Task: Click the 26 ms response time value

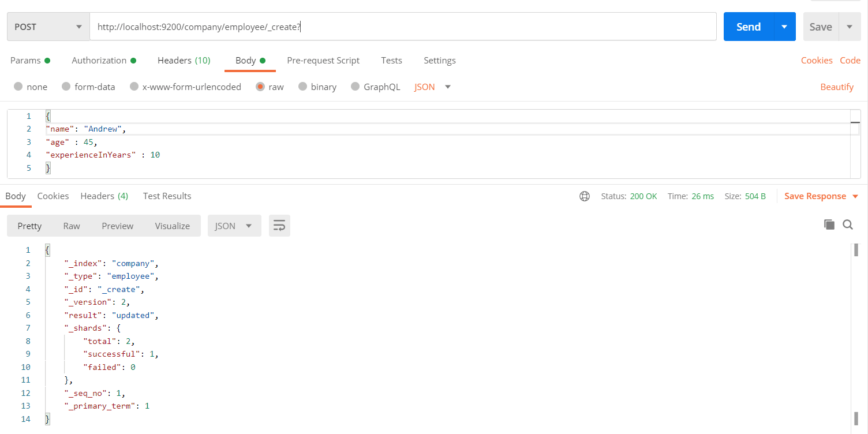Action: tap(703, 196)
